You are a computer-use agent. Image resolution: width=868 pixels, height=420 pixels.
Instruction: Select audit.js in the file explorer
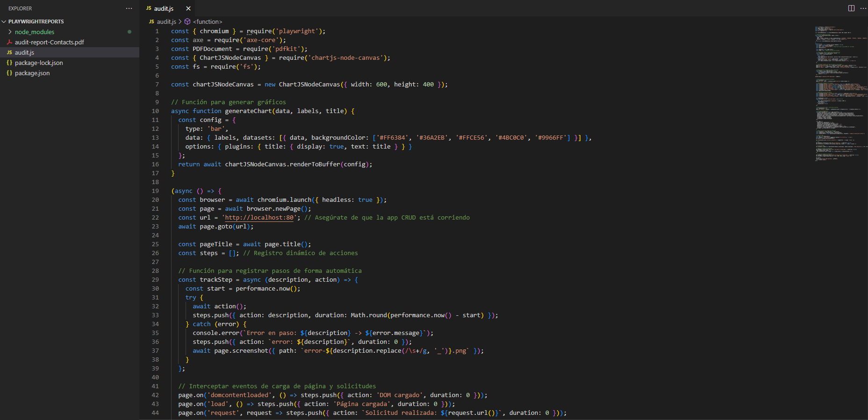(x=70, y=52)
